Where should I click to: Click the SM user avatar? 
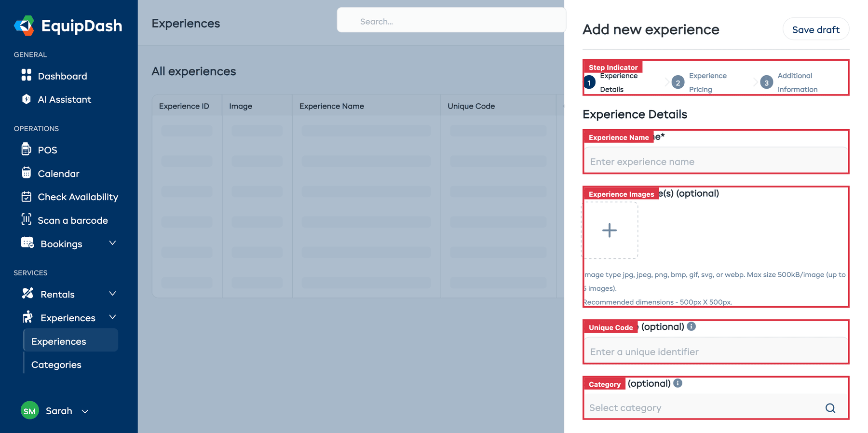coord(30,410)
